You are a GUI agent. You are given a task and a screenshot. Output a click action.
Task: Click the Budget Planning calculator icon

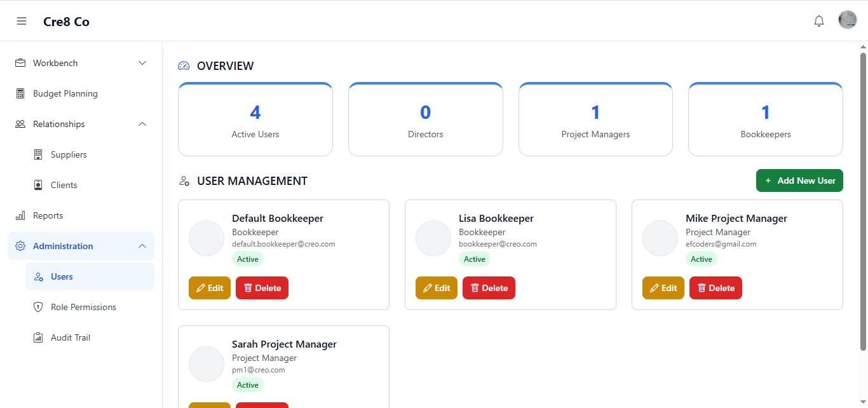coord(20,93)
